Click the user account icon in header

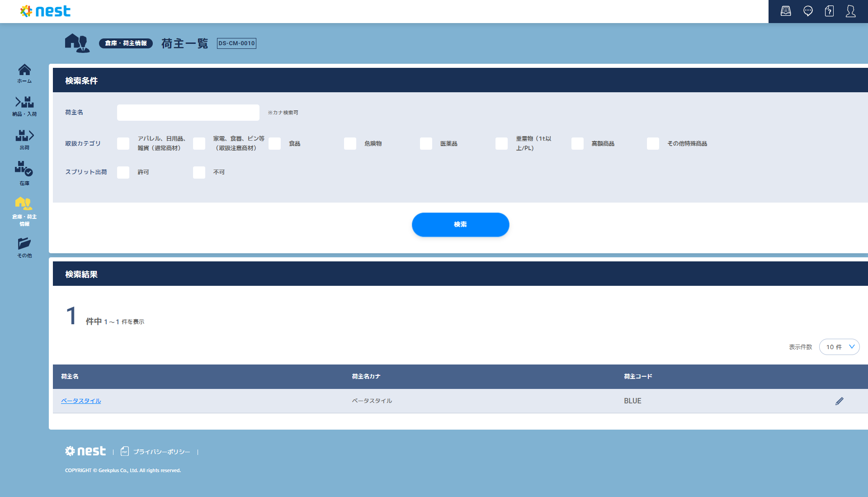[x=850, y=11]
